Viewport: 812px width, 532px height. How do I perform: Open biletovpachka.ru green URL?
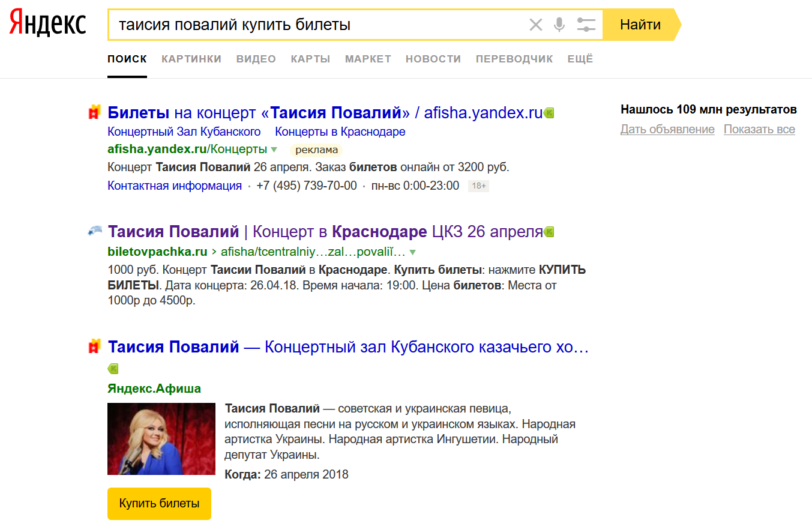click(157, 251)
